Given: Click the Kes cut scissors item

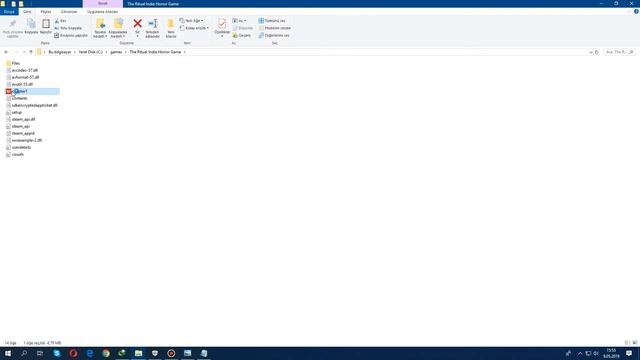Looking at the screenshot, I should coord(60,21).
